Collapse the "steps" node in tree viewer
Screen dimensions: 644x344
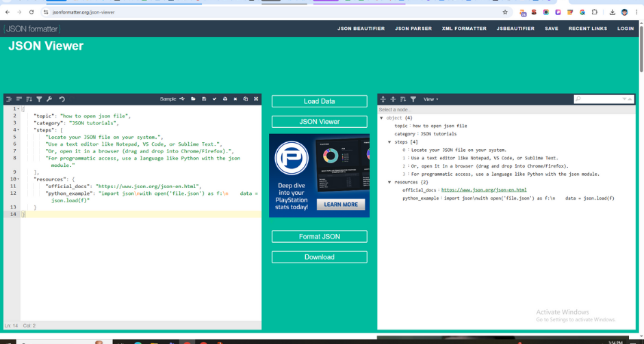pos(389,142)
